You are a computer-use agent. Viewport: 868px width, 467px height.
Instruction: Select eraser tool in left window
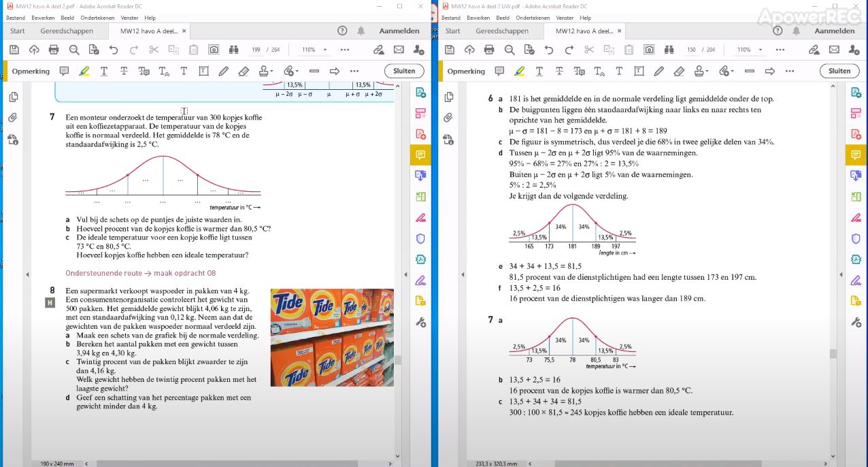click(244, 71)
